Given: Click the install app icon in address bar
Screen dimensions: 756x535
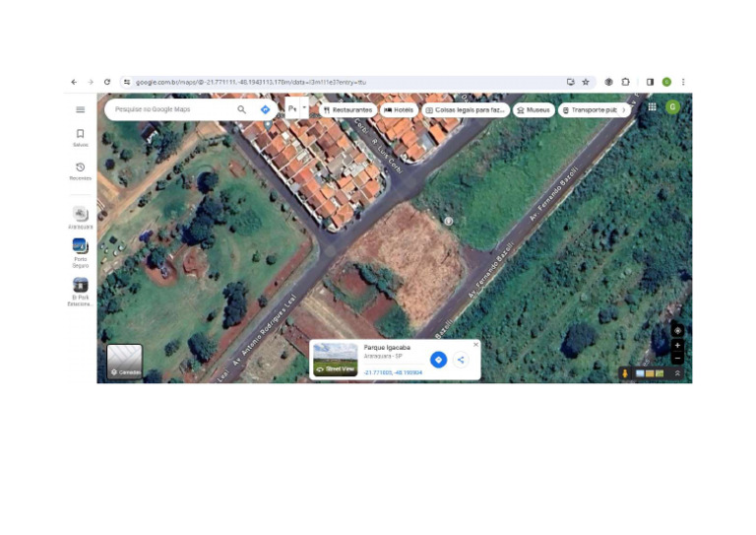Looking at the screenshot, I should point(570,82).
